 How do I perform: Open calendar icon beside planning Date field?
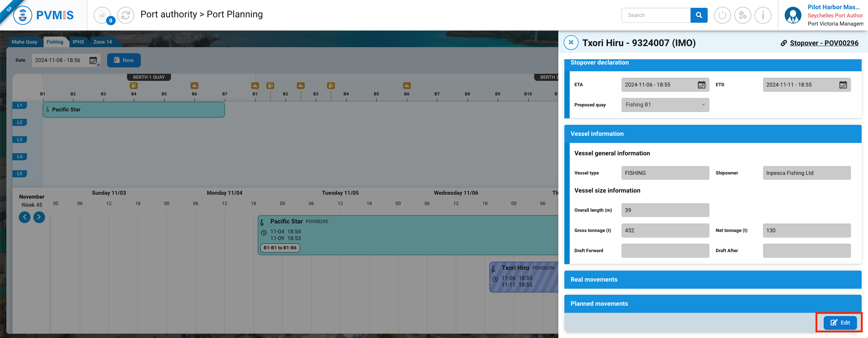tap(93, 60)
